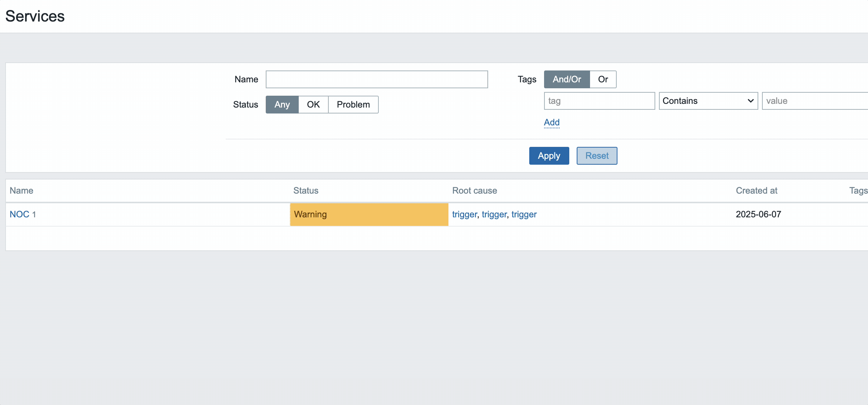
Task: Open the NOC service link
Action: coord(19,214)
